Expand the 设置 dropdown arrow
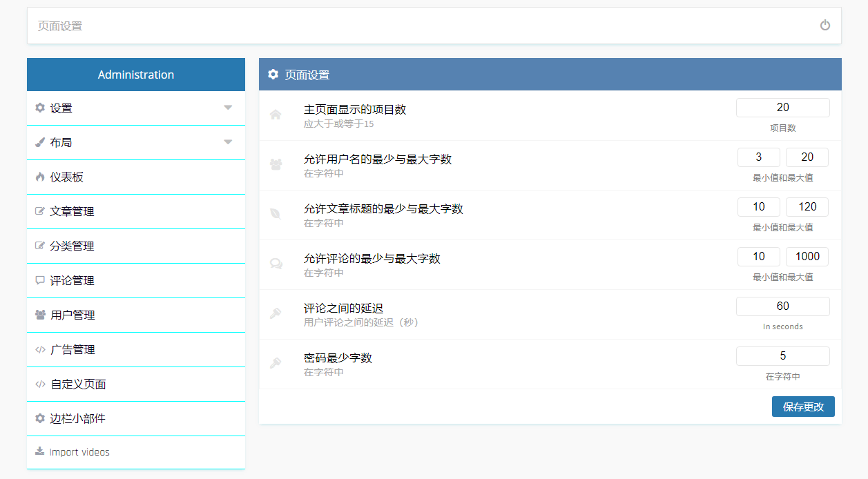 (x=228, y=108)
